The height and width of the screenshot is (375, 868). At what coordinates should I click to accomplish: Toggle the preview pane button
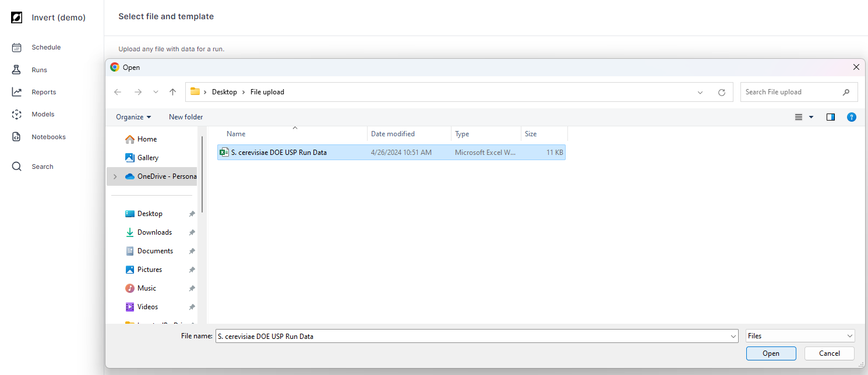coord(831,117)
